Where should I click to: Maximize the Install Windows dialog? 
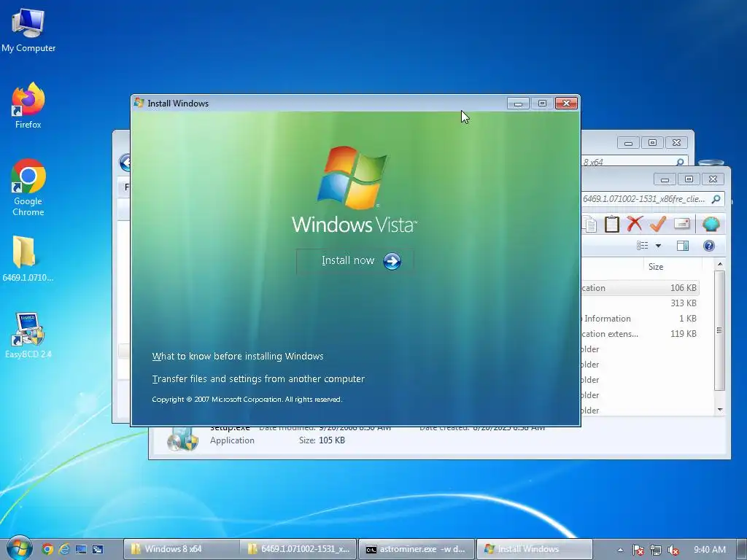point(542,104)
